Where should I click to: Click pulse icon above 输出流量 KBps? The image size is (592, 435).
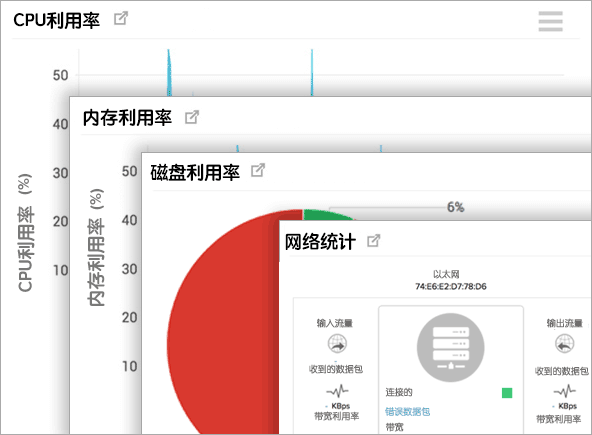[x=564, y=391]
